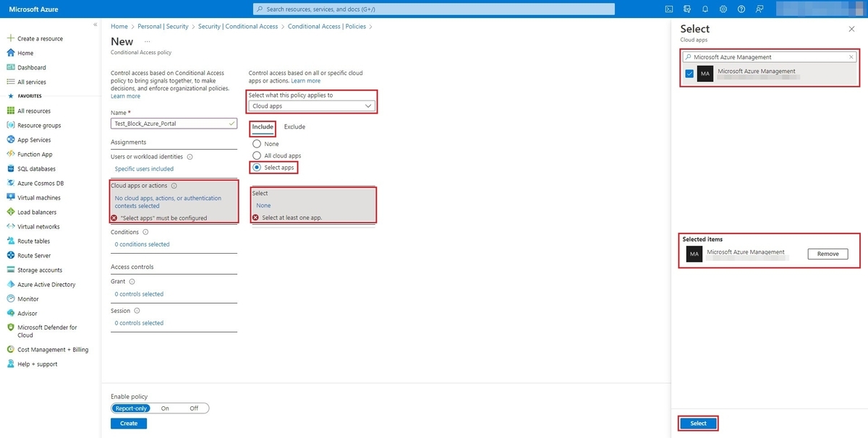Open Load balancers in sidebar
The height and width of the screenshot is (438, 868).
(x=37, y=212)
